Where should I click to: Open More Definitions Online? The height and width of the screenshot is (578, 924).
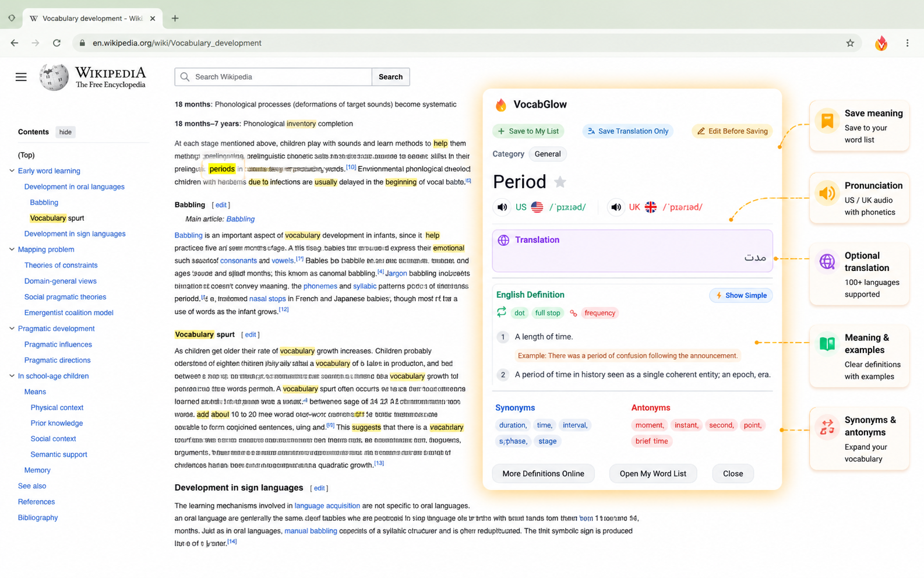[543, 474]
